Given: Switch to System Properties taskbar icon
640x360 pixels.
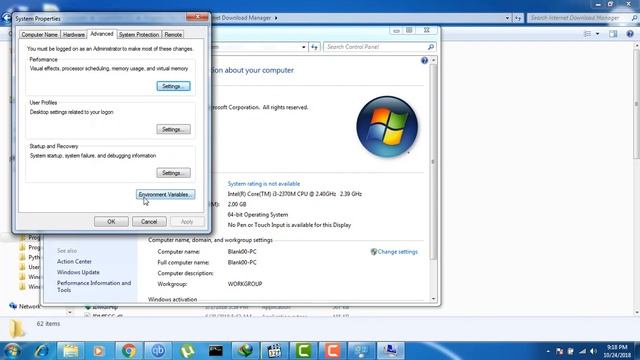Looking at the screenshot, I should point(391,351).
